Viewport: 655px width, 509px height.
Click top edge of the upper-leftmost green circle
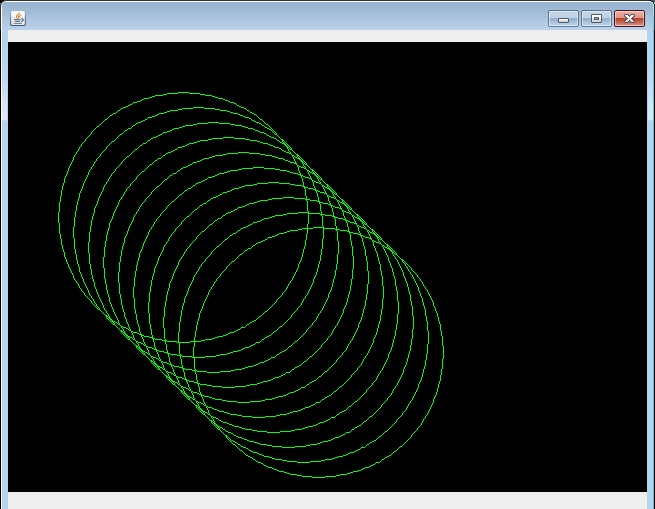coord(183,93)
